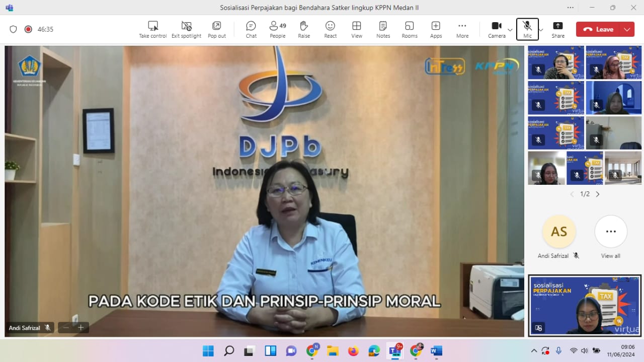Open the React emoji options

(330, 29)
